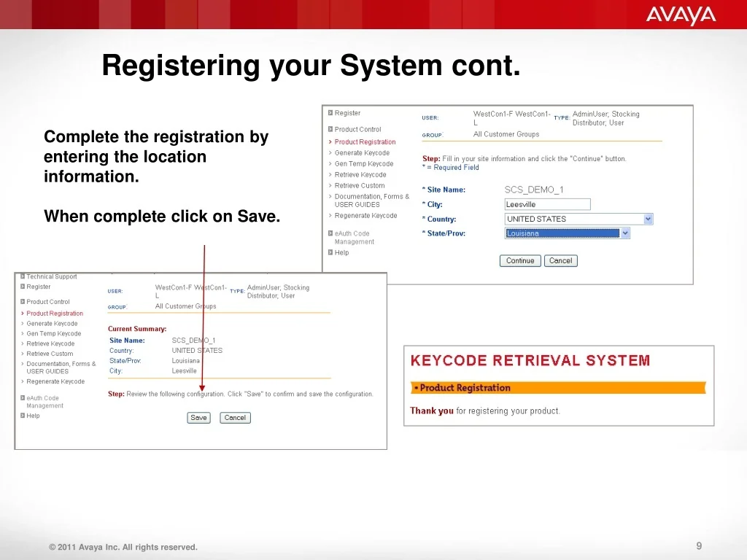Select Regenerate Keycode in upper panel
Screen dimensions: 747x560
366,216
